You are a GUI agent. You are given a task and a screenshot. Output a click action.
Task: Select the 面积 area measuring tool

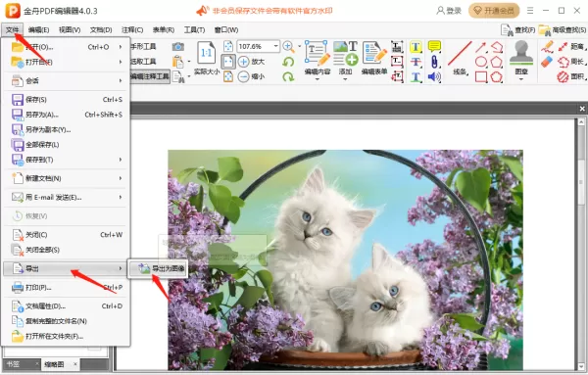click(x=571, y=76)
